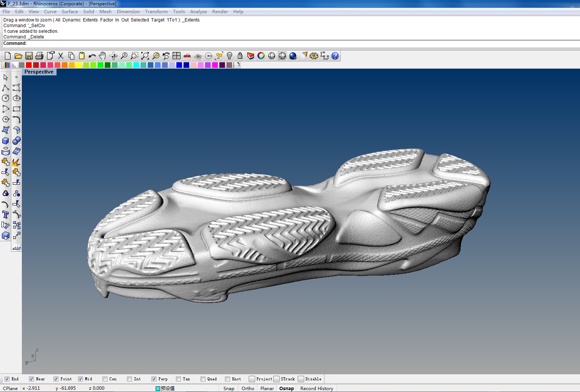
Task: Select the Box solid tool
Action: pyautogui.click(x=6, y=141)
